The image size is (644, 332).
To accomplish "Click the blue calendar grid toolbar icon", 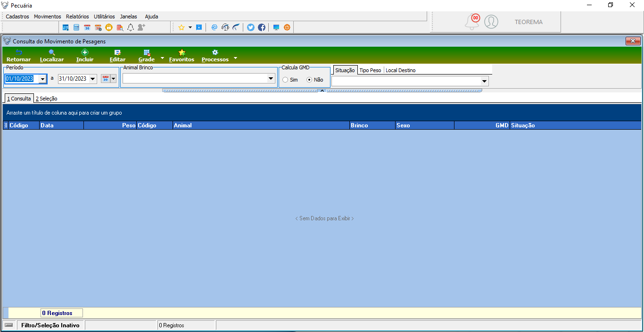I will 66,27.
